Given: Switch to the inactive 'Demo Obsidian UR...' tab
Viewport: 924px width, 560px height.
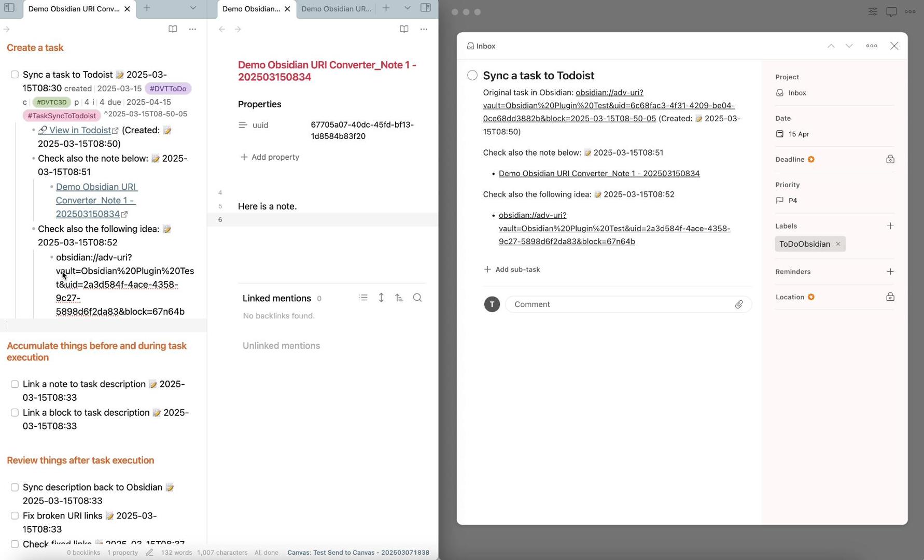Looking at the screenshot, I should pos(336,9).
